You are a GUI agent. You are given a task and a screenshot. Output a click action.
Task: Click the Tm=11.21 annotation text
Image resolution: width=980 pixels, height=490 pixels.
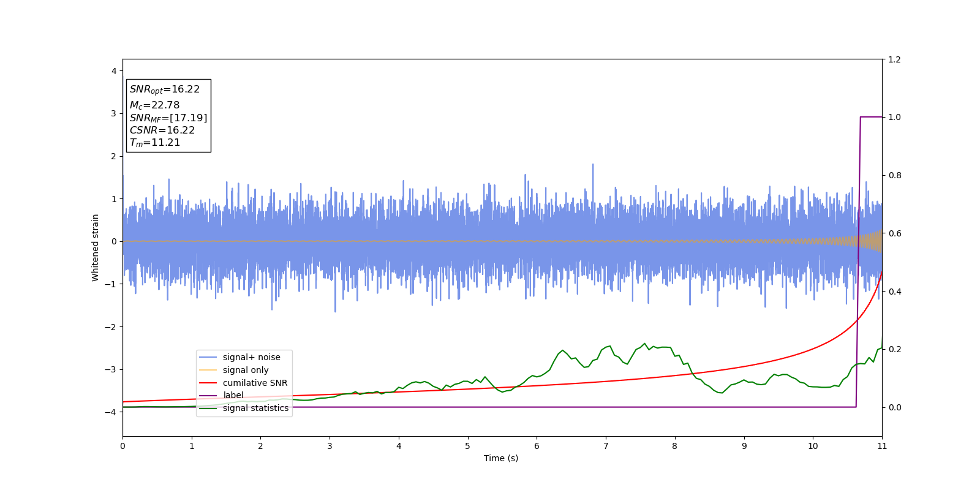[155, 143]
